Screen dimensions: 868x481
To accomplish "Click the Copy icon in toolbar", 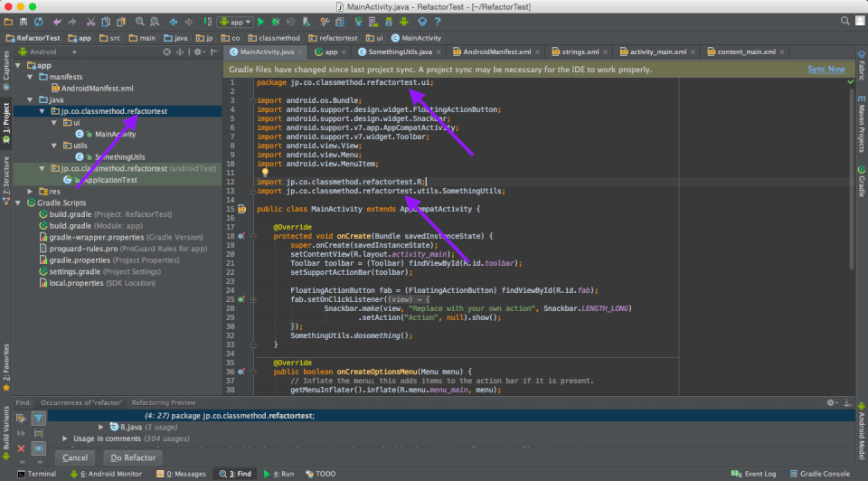I will click(106, 22).
